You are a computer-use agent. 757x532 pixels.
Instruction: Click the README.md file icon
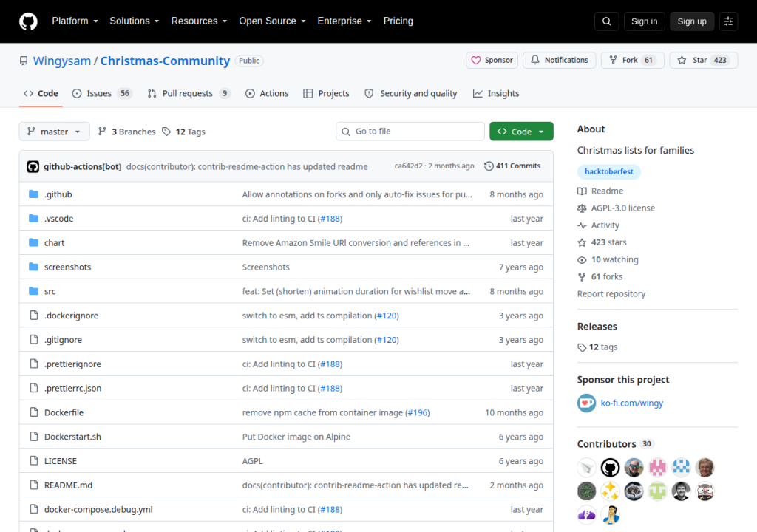pyautogui.click(x=34, y=485)
